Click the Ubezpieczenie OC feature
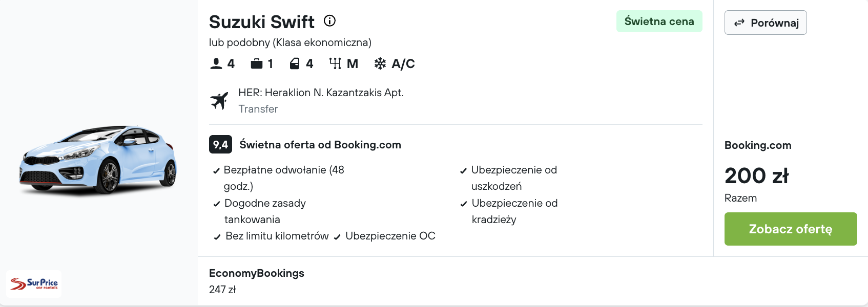 coord(384,236)
